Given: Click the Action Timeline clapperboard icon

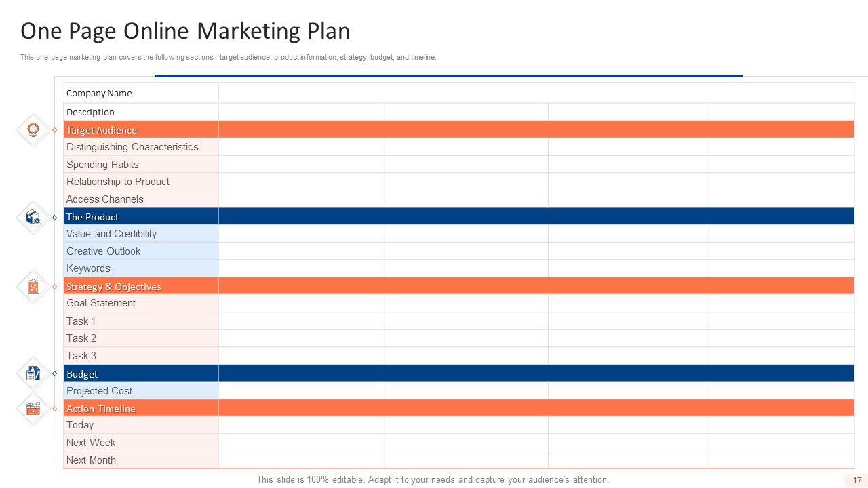Looking at the screenshot, I should click(x=33, y=409).
